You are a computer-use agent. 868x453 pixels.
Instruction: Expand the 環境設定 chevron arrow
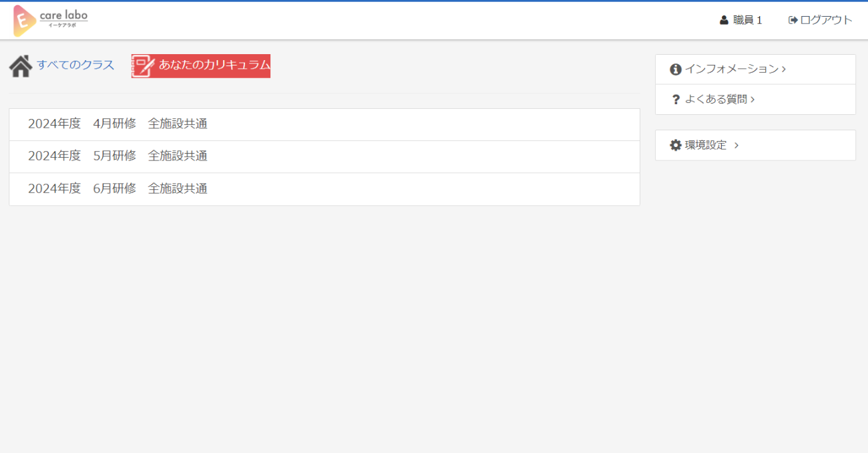(x=736, y=145)
